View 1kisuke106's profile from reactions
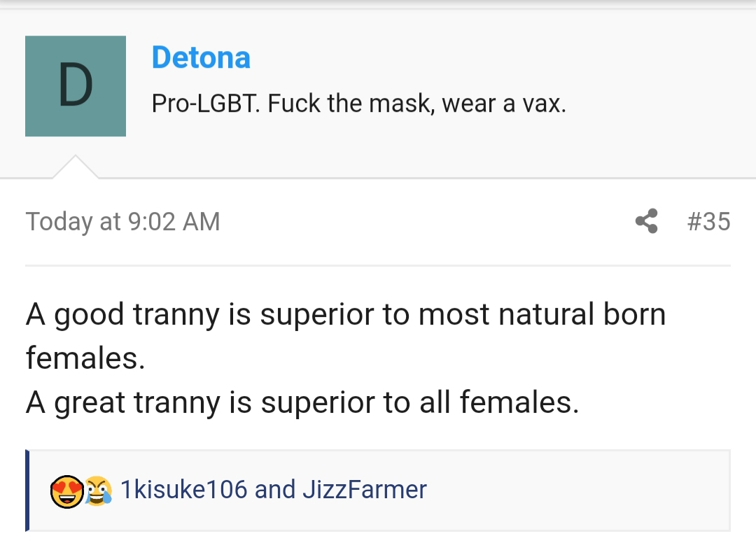756x550 pixels. (183, 490)
